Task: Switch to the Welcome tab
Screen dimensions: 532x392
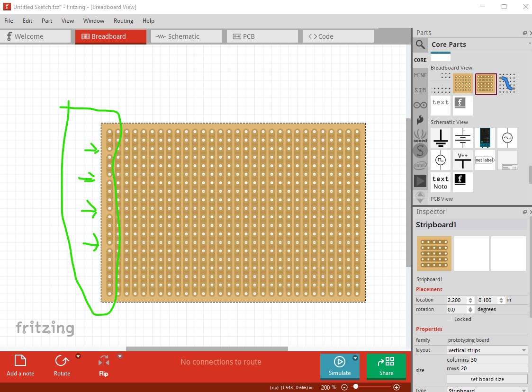Action: click(35, 36)
